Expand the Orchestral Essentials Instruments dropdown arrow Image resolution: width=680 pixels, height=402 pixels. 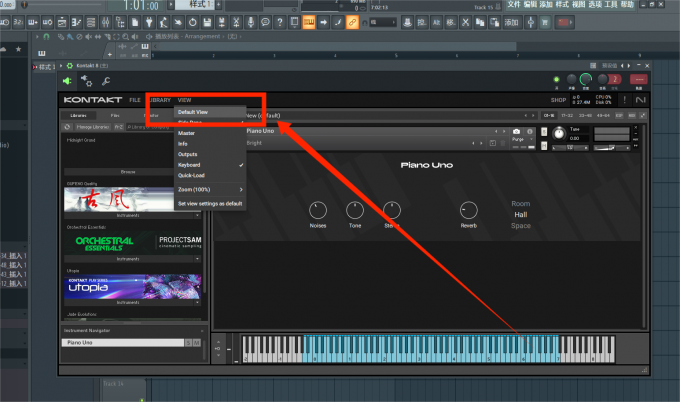click(x=197, y=259)
